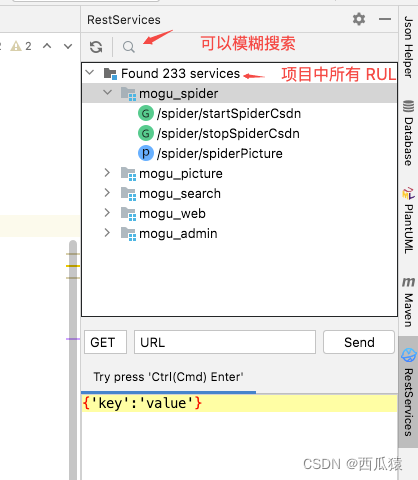The image size is (418, 480).
Task: Toggle the RestServices side tab
Action: pos(408,392)
